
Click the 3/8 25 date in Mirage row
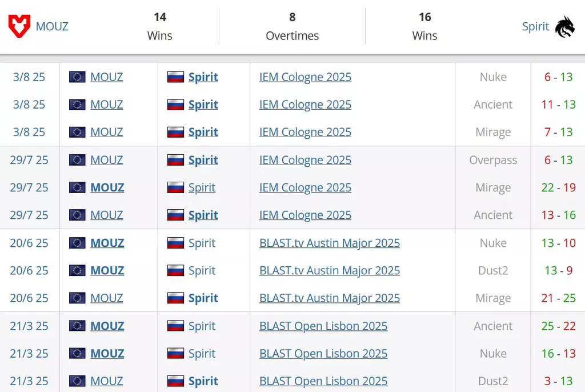29,132
